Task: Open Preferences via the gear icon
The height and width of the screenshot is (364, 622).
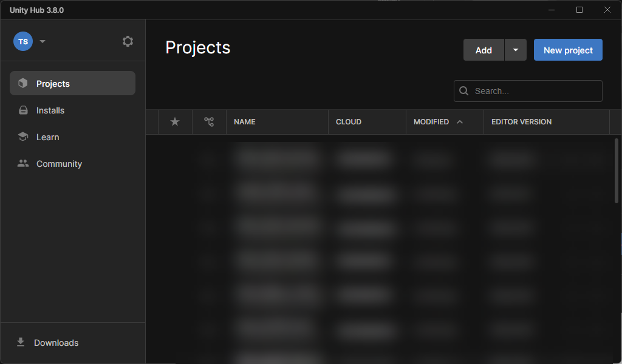Action: [x=128, y=41]
